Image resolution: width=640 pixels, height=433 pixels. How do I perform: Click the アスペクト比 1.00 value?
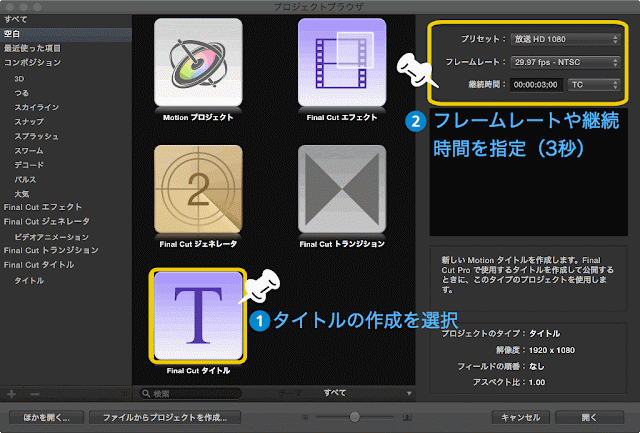pos(537,382)
